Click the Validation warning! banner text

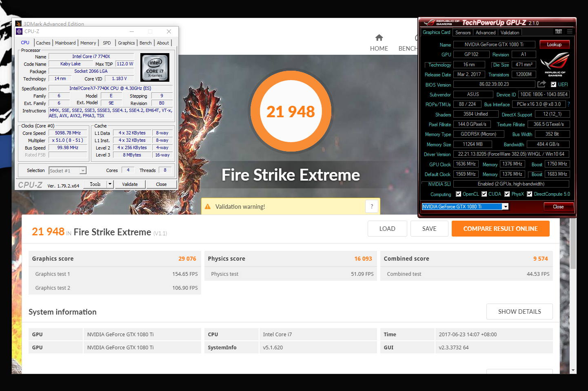(240, 207)
